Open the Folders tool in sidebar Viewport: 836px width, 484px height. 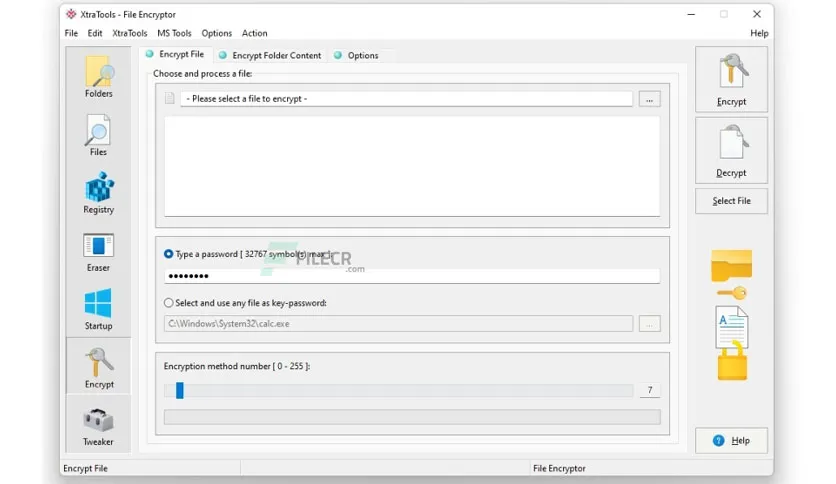99,76
